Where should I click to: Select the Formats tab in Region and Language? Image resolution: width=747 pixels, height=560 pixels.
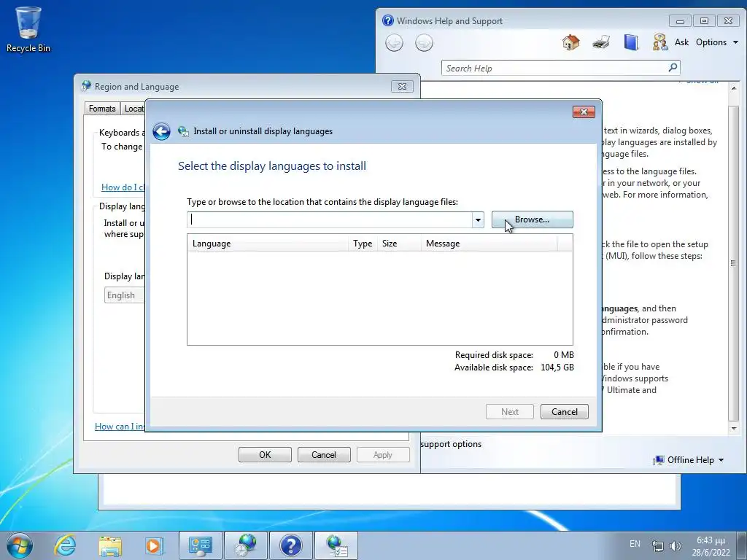tap(102, 109)
